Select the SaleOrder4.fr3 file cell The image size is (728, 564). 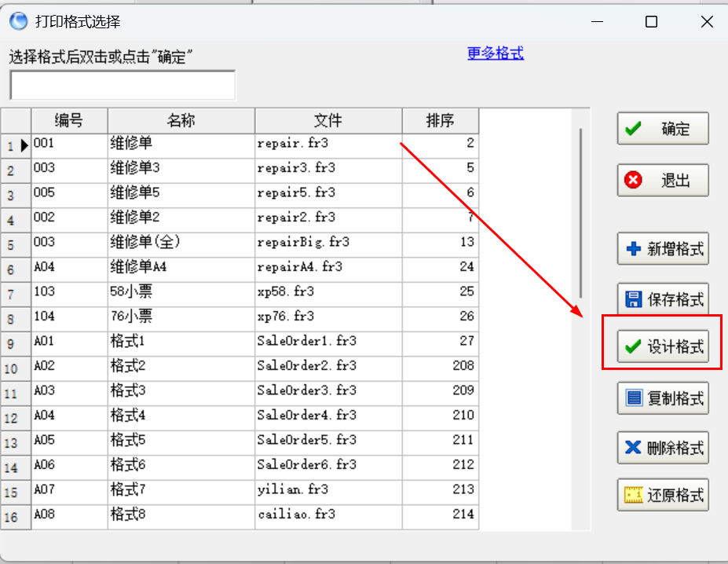coord(328,418)
